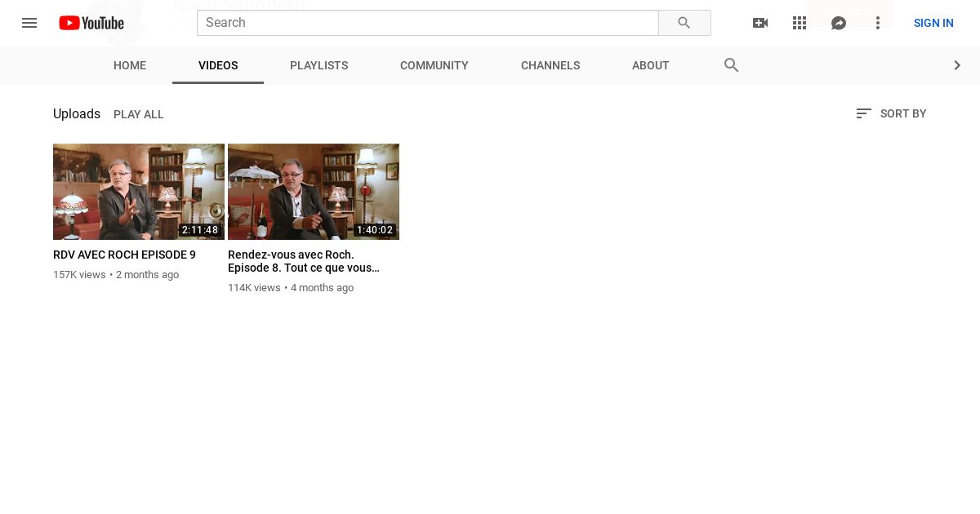Select the Videos tab
Viewport: 980px width, 514px height.
coord(218,65)
